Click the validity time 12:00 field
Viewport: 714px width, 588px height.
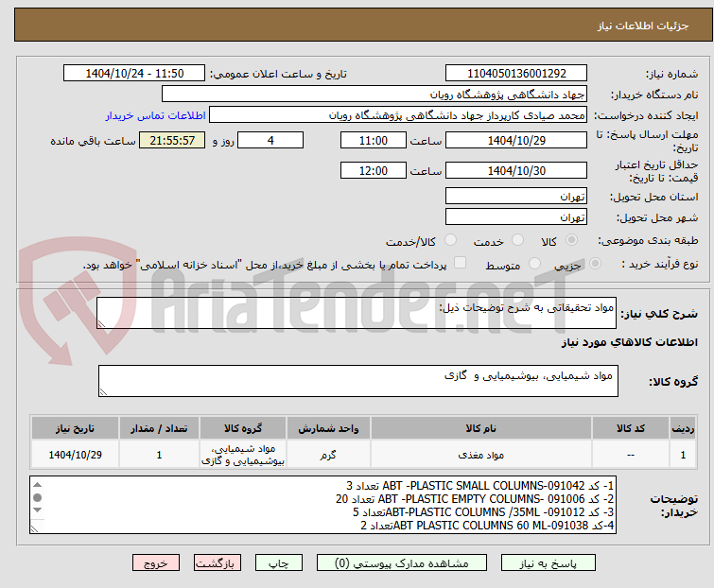pyautogui.click(x=374, y=171)
